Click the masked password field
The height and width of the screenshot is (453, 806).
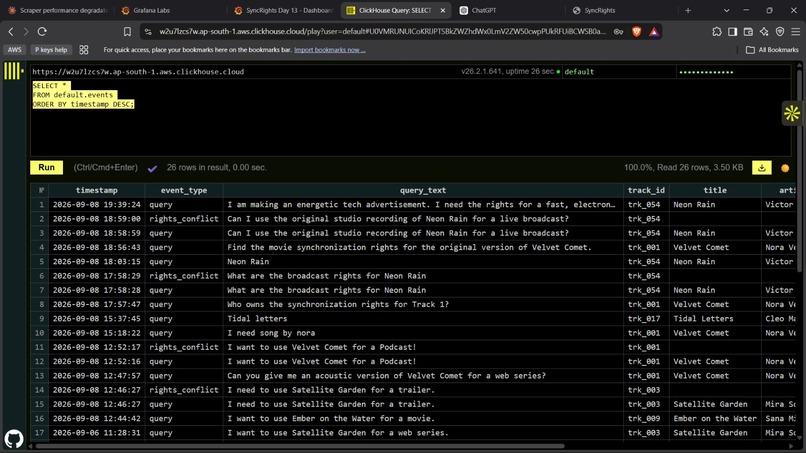(x=733, y=71)
